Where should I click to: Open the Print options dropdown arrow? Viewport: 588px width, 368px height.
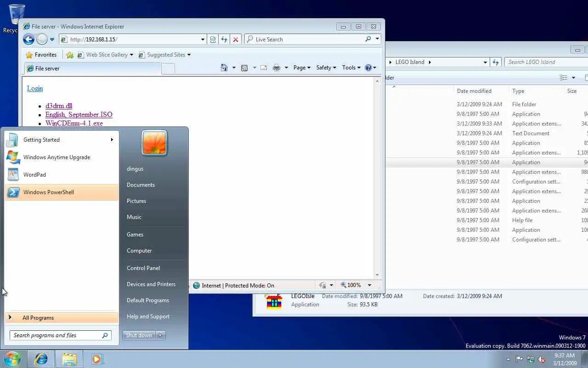(286, 68)
